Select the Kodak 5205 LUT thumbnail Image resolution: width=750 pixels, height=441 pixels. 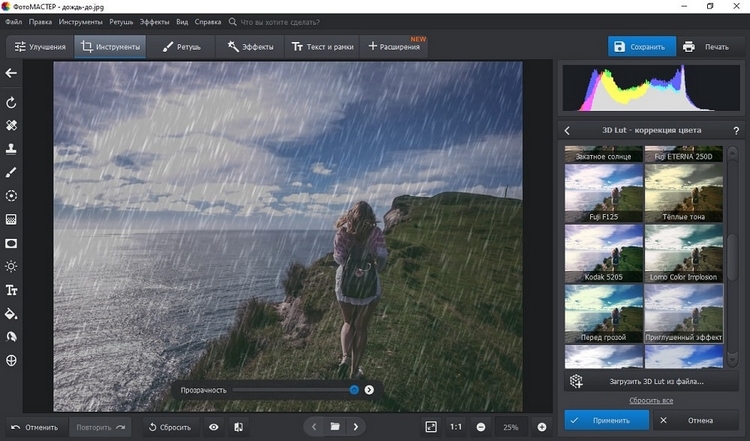pos(603,252)
